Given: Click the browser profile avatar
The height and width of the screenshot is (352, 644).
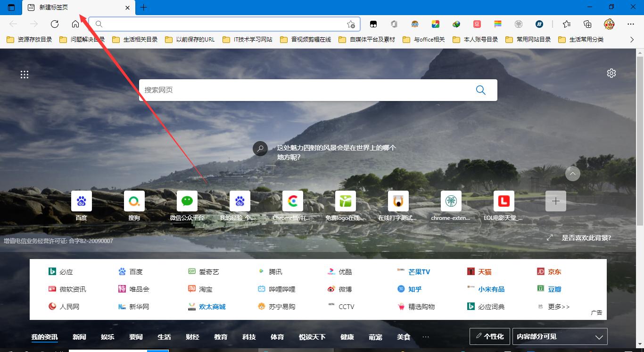Looking at the screenshot, I should [609, 24].
